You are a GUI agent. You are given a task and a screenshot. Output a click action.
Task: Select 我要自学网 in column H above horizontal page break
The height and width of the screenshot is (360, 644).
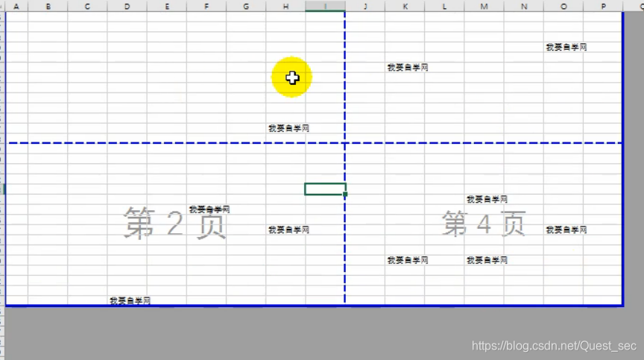288,128
